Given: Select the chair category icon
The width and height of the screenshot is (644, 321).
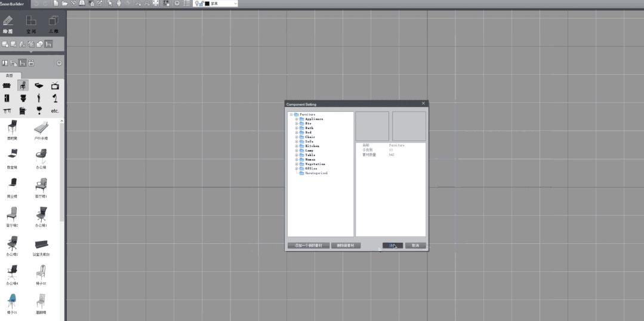Looking at the screenshot, I should (23, 85).
